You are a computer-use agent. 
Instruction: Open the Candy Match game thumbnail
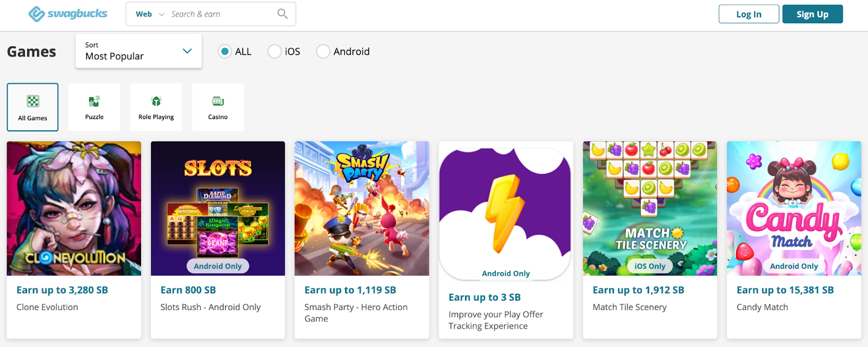794,209
